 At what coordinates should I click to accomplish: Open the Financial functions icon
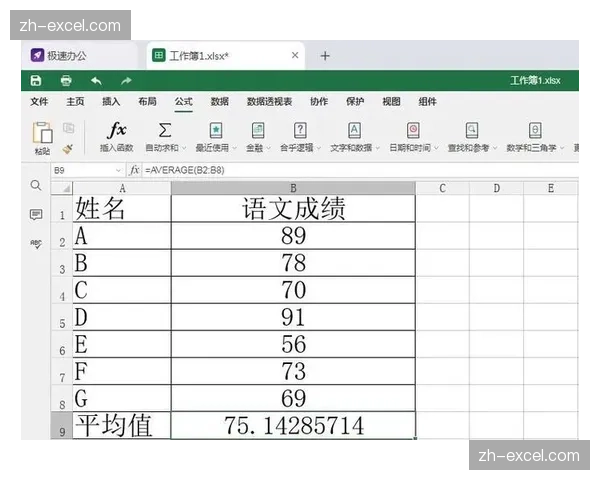pos(258,130)
